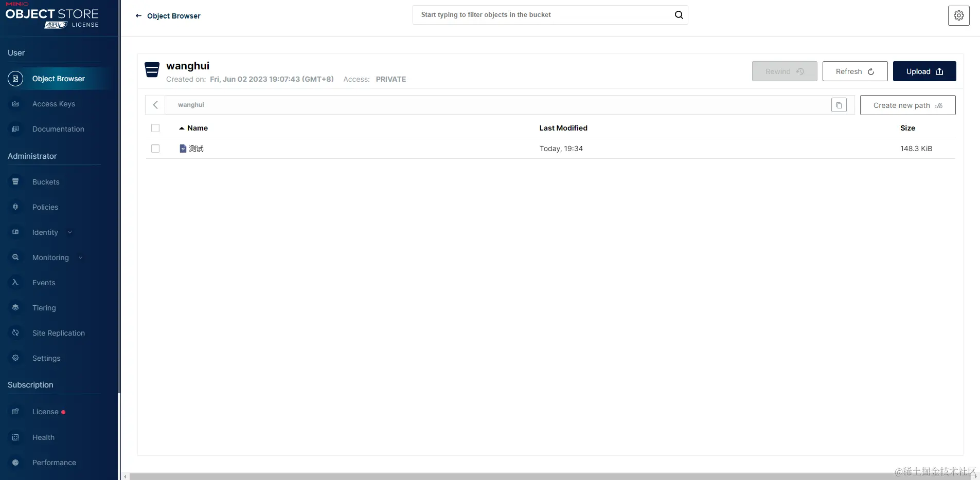Open bucket settings gear at top right
The width and height of the screenshot is (980, 480).
[x=959, y=15]
